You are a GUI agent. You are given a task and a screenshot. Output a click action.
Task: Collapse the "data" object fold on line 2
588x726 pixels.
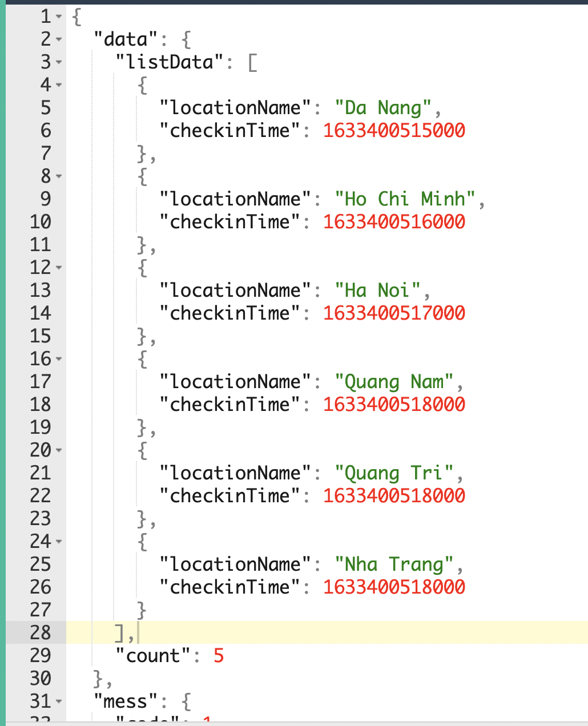coord(59,39)
